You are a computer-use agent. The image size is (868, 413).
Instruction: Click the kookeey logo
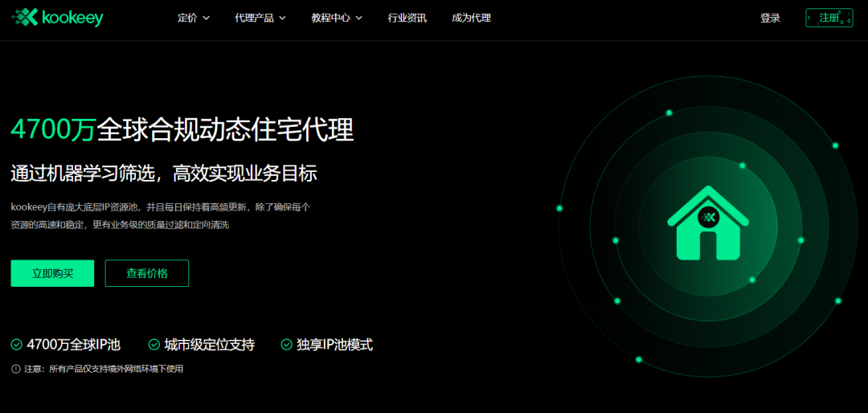[57, 18]
